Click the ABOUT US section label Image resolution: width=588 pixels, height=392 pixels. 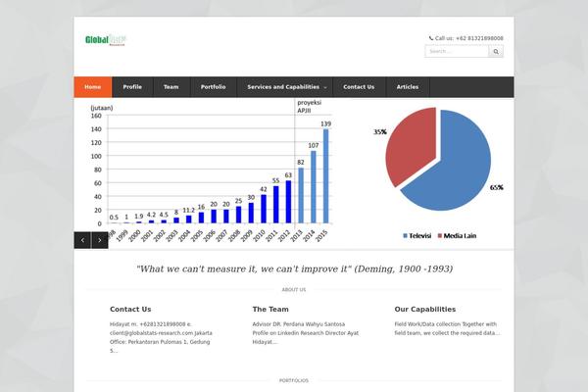[294, 290]
